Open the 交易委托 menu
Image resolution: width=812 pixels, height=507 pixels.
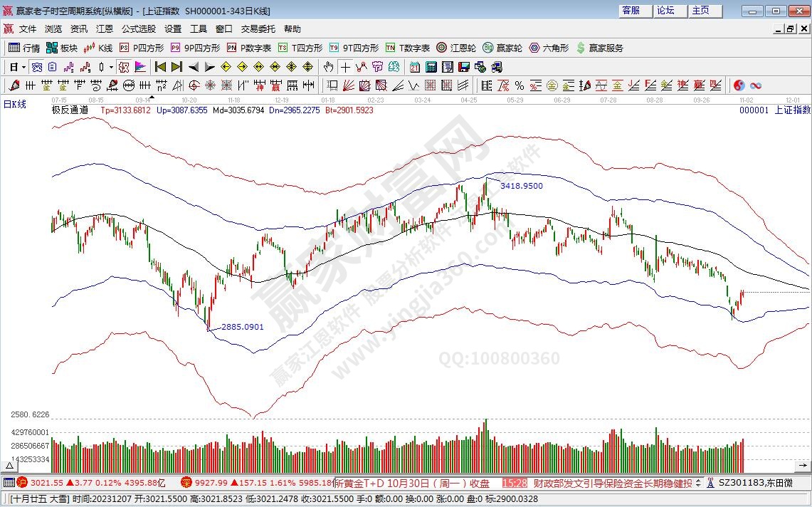258,29
